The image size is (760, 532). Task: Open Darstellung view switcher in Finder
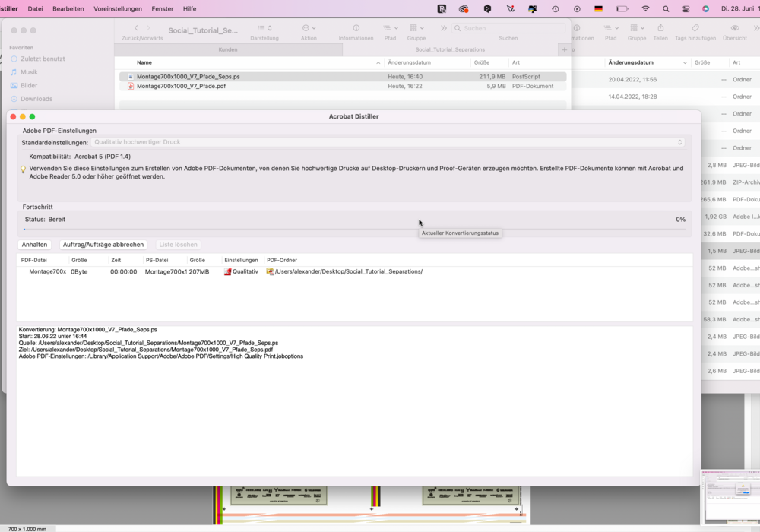point(264,28)
